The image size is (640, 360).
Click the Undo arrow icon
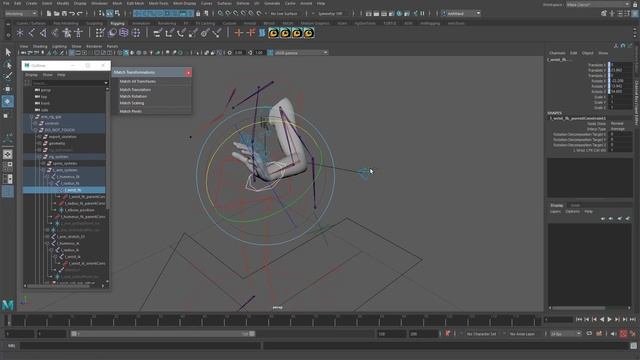click(x=72, y=13)
